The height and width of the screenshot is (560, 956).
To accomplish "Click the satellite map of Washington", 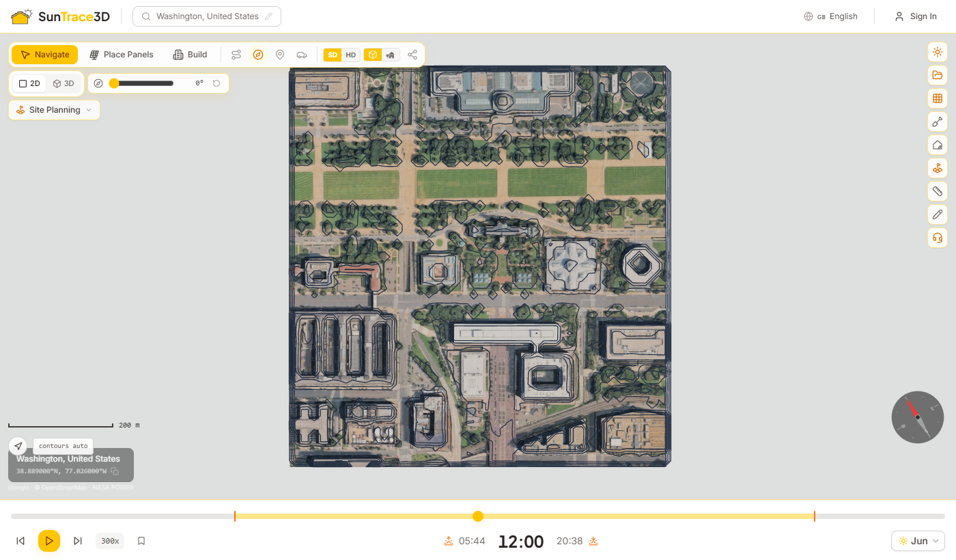I will pyautogui.click(x=480, y=266).
